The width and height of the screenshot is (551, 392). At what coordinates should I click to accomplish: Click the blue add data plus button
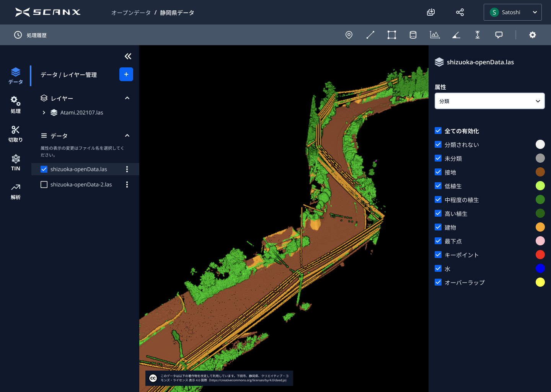tap(126, 74)
